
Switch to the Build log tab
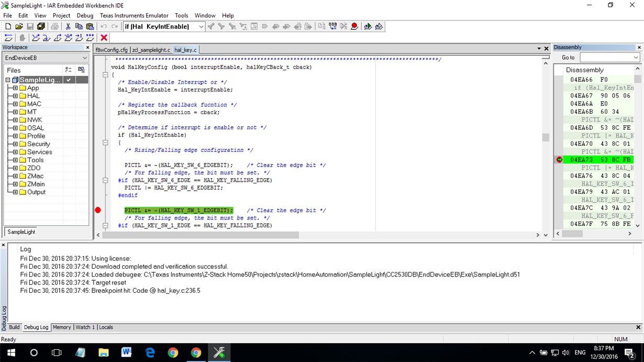point(14,327)
